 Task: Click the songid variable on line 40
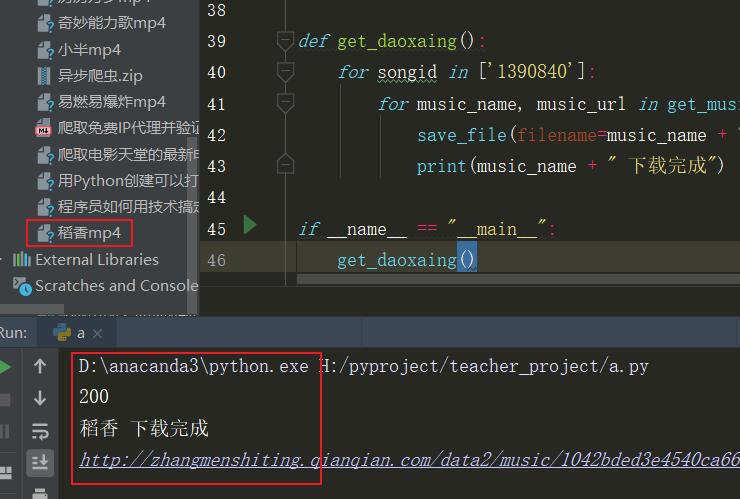click(407, 72)
